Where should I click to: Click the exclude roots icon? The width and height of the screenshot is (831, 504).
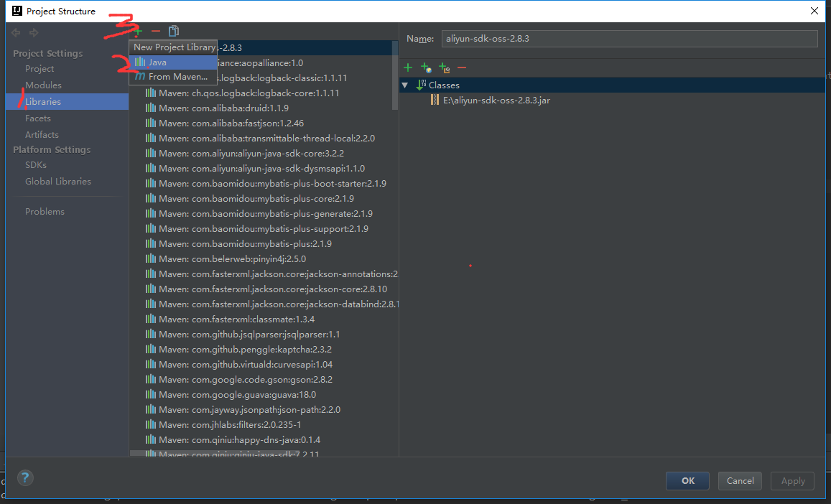(444, 67)
